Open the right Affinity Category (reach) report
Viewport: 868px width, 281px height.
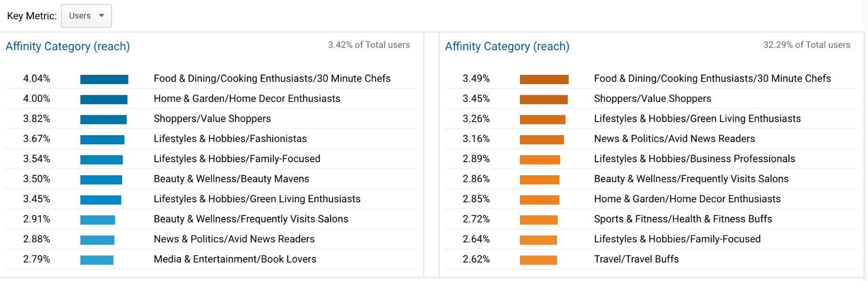(x=506, y=46)
